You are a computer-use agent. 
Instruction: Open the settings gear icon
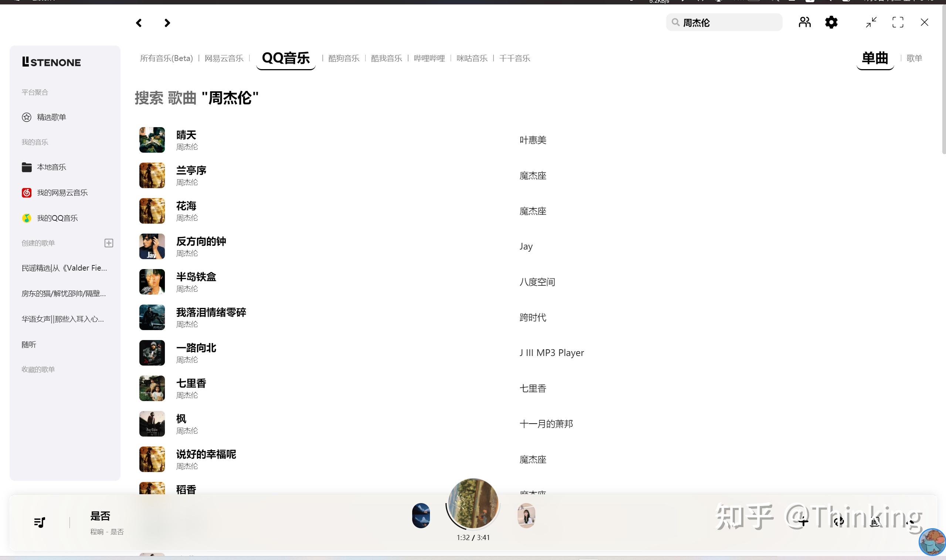click(832, 22)
